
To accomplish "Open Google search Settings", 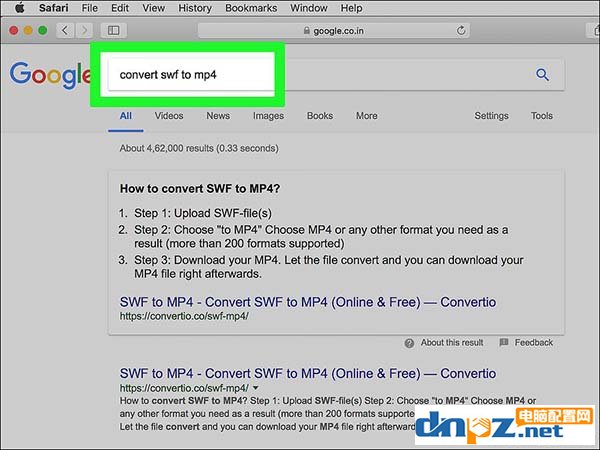I will [x=491, y=116].
